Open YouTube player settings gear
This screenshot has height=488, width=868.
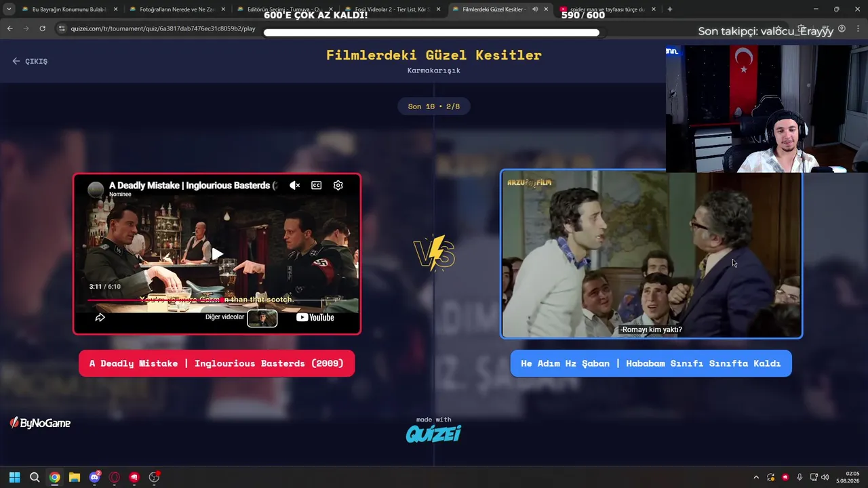point(338,185)
